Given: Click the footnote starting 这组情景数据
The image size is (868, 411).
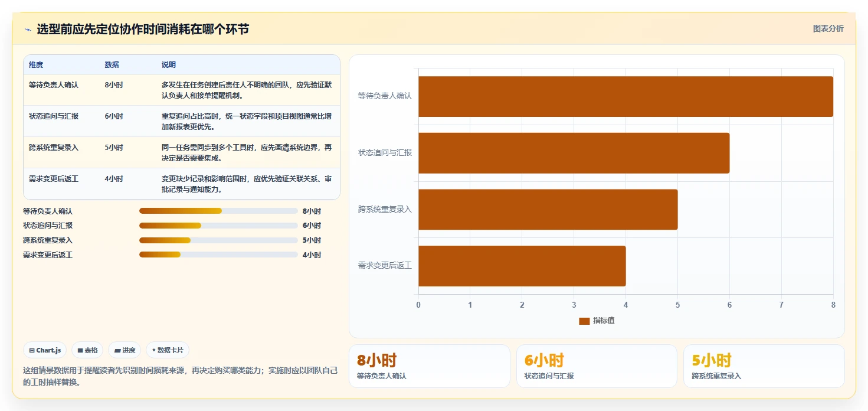Looking at the screenshot, I should click(181, 376).
